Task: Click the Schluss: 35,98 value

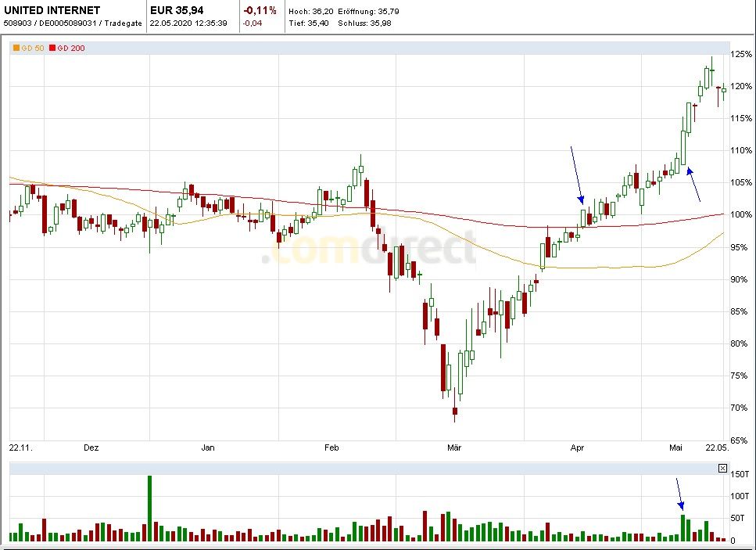Action: tap(366, 23)
